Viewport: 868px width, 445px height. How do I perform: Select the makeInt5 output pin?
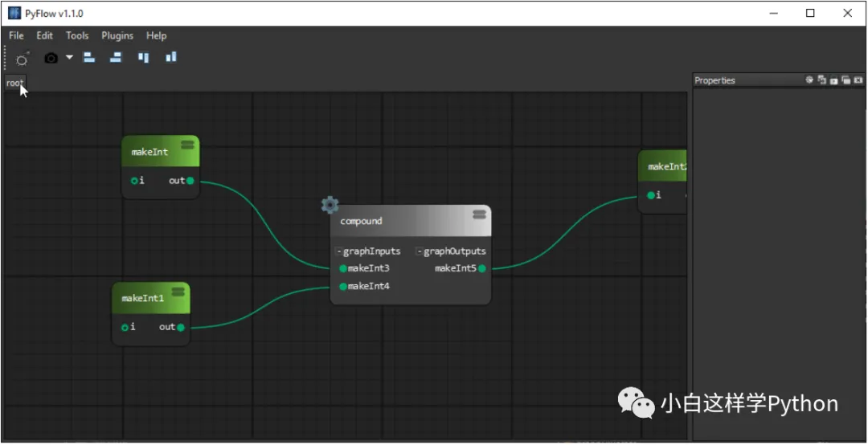(x=482, y=269)
